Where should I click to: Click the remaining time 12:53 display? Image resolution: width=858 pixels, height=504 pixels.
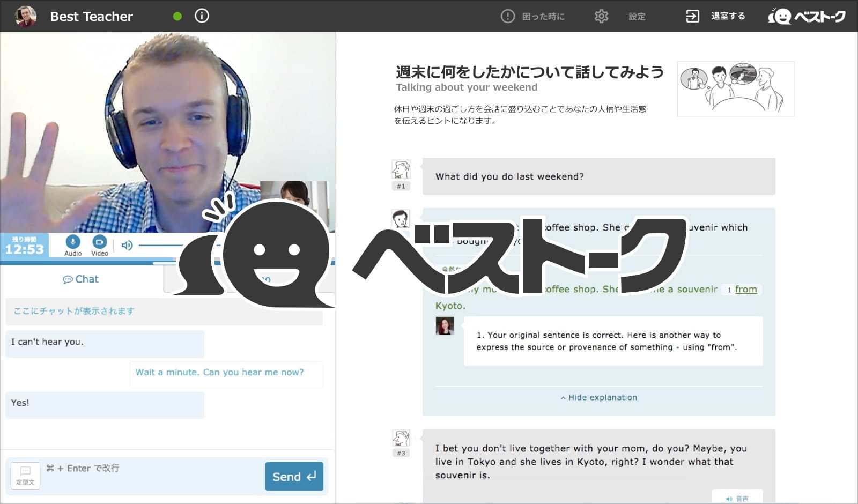coord(24,246)
